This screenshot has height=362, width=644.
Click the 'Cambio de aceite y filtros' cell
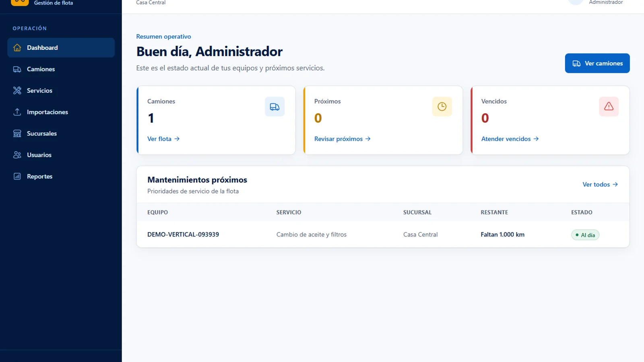pyautogui.click(x=312, y=234)
